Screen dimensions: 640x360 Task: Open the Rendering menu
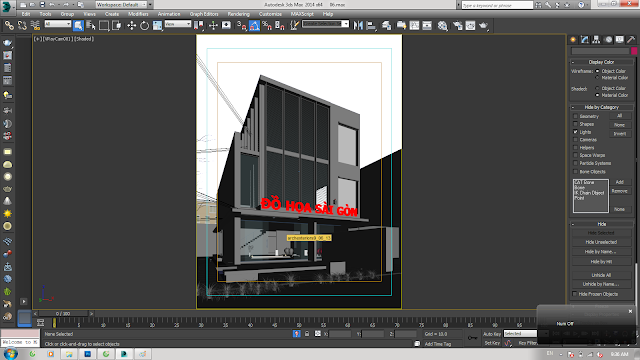[238, 14]
